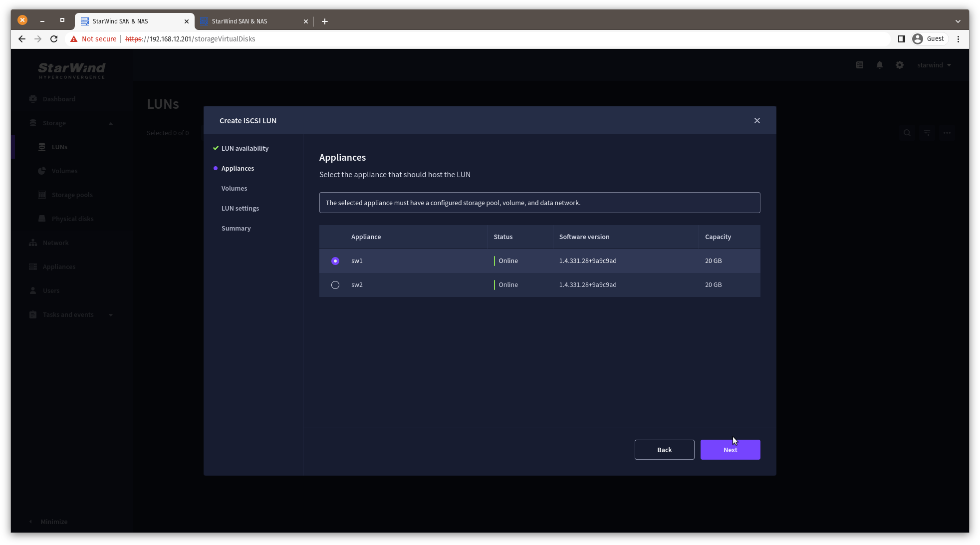Screen dimensions: 980x545
Task: Open the browser three-dot menu
Action: [958, 39]
